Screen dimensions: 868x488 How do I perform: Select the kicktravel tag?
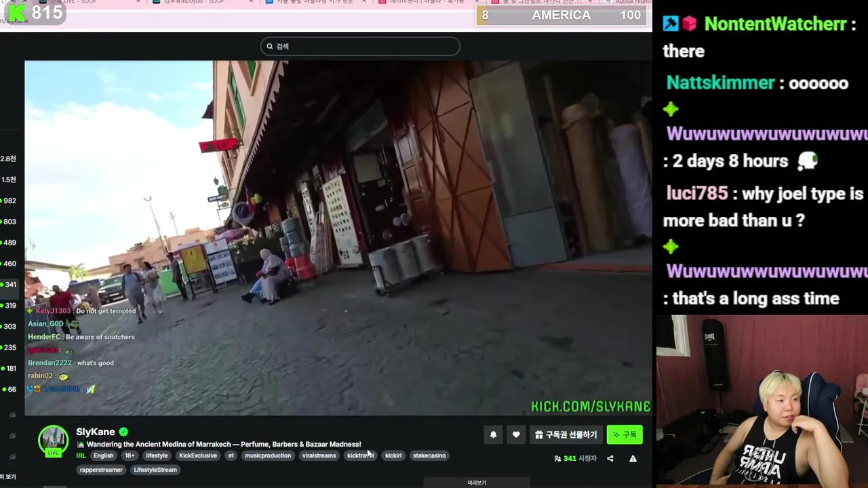361,455
